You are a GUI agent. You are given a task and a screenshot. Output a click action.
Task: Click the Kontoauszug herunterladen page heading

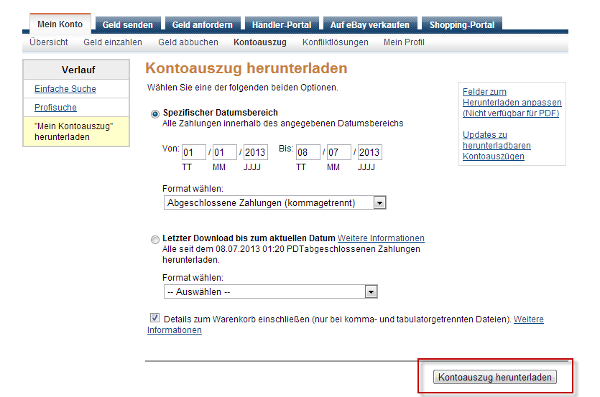(x=246, y=68)
